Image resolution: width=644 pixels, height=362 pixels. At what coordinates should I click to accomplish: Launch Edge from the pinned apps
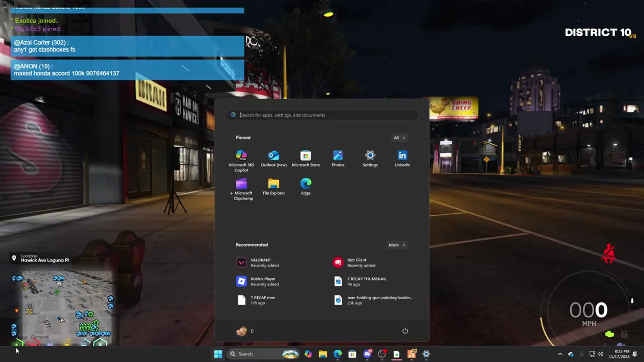[x=306, y=187]
